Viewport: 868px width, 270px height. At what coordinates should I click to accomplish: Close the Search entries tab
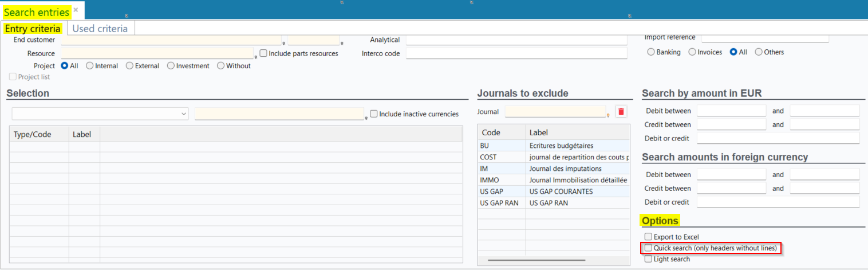click(76, 10)
